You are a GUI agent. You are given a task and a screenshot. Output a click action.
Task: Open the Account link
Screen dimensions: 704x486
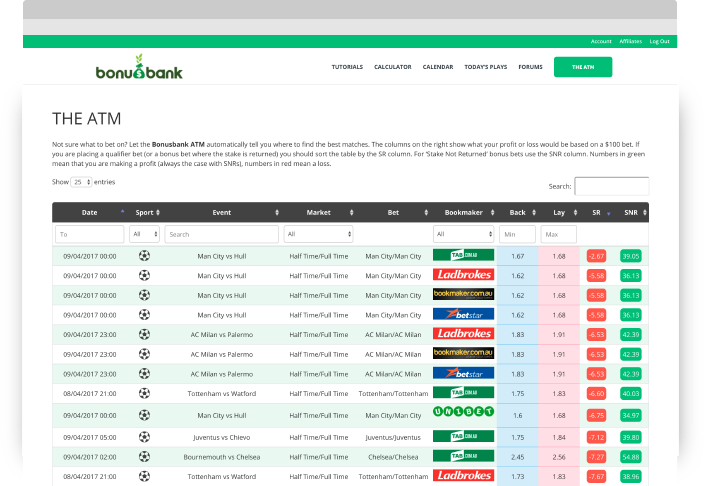[x=601, y=41]
